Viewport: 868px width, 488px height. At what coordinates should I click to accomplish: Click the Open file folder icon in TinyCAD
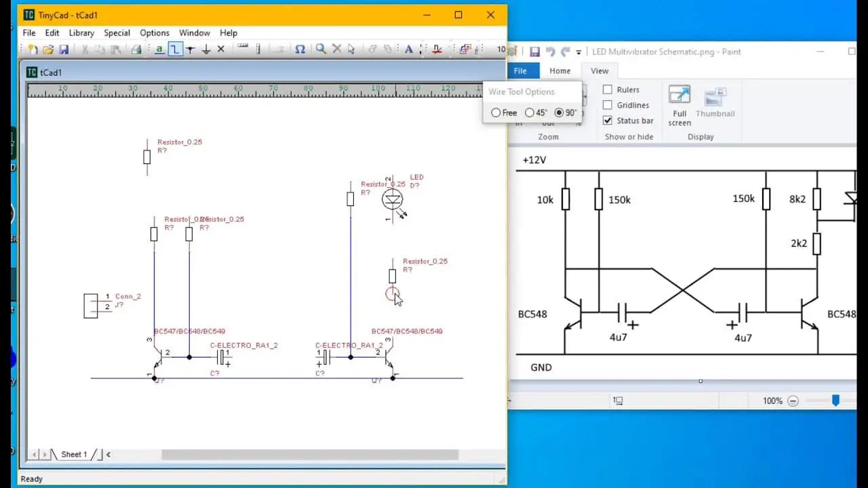pyautogui.click(x=48, y=49)
